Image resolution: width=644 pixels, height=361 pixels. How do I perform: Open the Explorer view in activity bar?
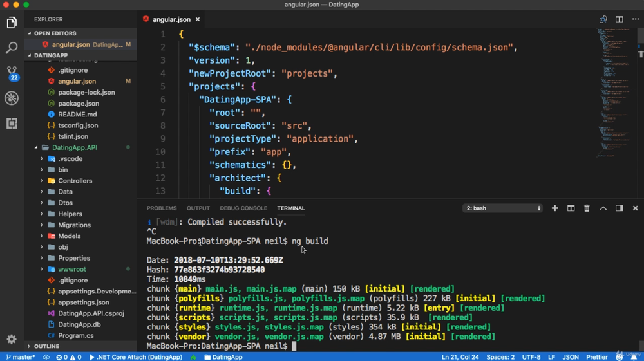click(x=12, y=23)
